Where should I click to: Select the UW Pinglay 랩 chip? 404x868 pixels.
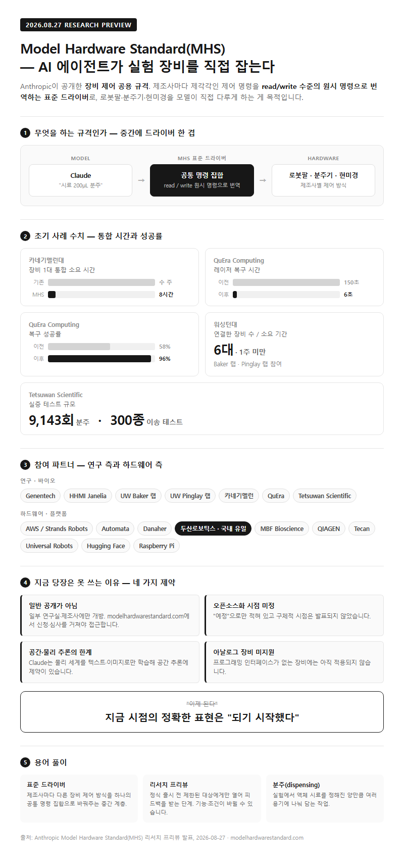(x=190, y=496)
